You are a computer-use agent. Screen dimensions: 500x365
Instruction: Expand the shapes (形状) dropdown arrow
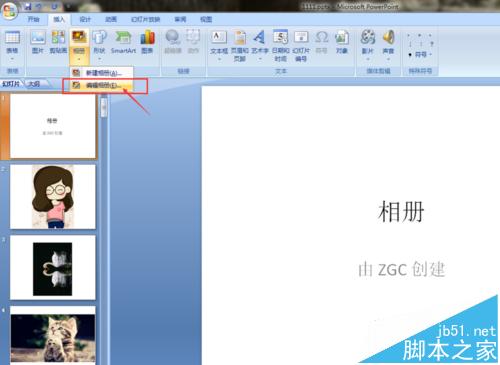pos(99,59)
